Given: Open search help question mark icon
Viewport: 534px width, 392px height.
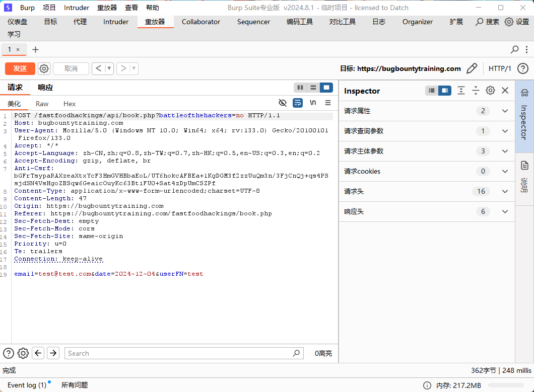Looking at the screenshot, I should (x=9, y=353).
